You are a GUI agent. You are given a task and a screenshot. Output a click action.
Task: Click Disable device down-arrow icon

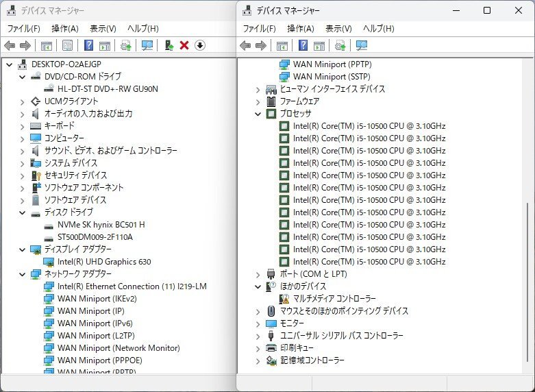point(200,45)
